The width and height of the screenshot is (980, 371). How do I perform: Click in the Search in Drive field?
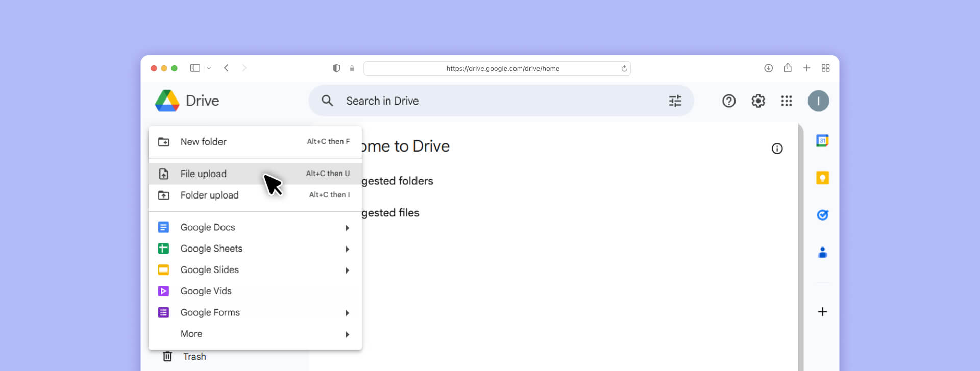[501, 101]
